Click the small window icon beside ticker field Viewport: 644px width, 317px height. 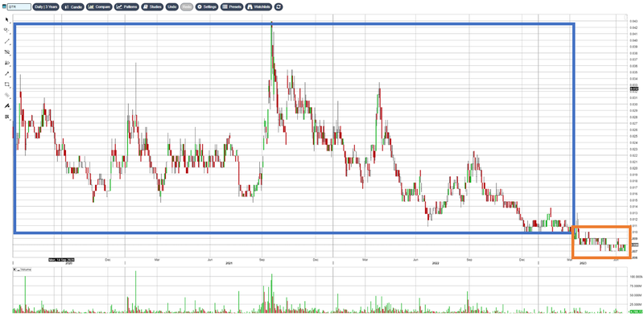point(4,7)
